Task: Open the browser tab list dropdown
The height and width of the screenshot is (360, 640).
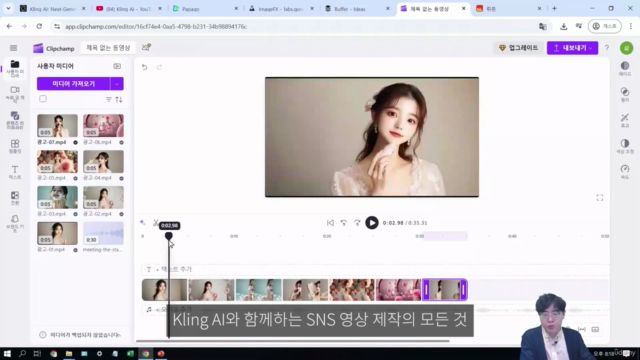Action: click(8, 8)
